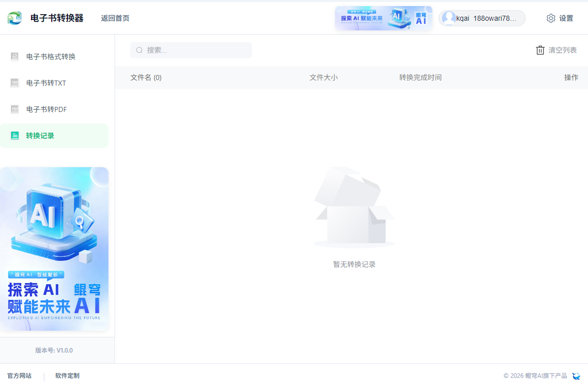Open the 官方网站 link

[20, 375]
